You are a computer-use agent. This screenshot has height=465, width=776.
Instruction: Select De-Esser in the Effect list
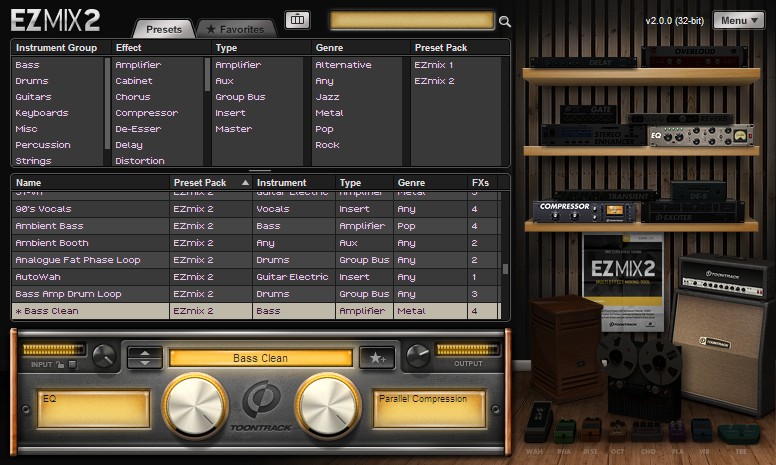coord(138,129)
